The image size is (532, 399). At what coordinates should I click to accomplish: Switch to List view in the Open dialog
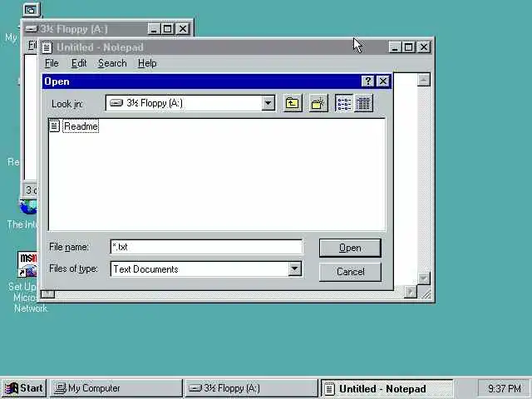[343, 103]
